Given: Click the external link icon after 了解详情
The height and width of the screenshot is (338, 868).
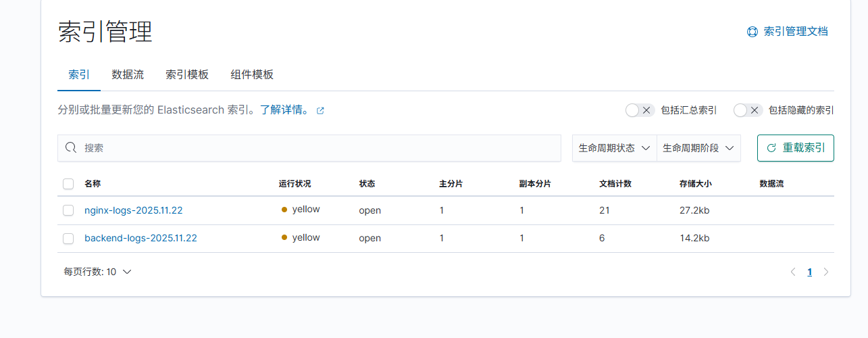Looking at the screenshot, I should 320,111.
